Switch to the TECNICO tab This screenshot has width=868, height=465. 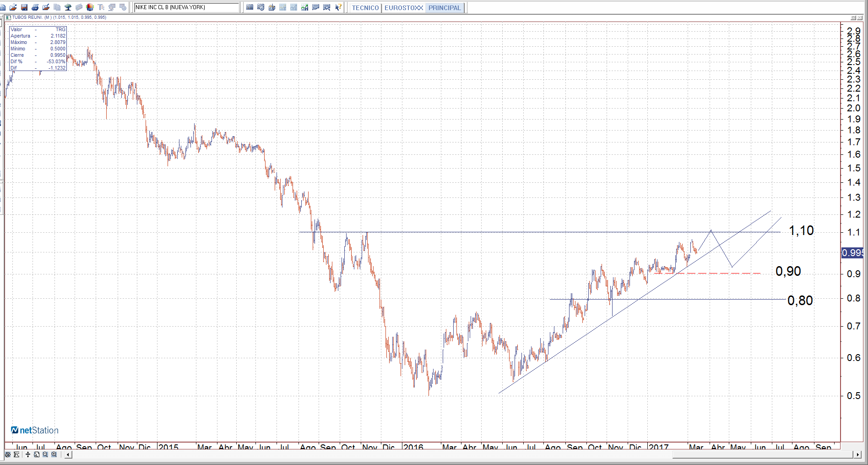click(365, 8)
